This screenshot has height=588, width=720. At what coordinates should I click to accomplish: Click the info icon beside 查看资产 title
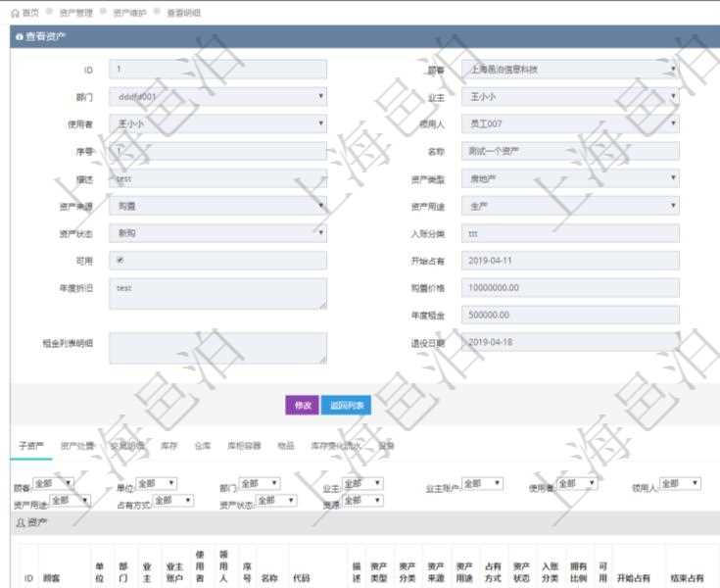pos(19,36)
